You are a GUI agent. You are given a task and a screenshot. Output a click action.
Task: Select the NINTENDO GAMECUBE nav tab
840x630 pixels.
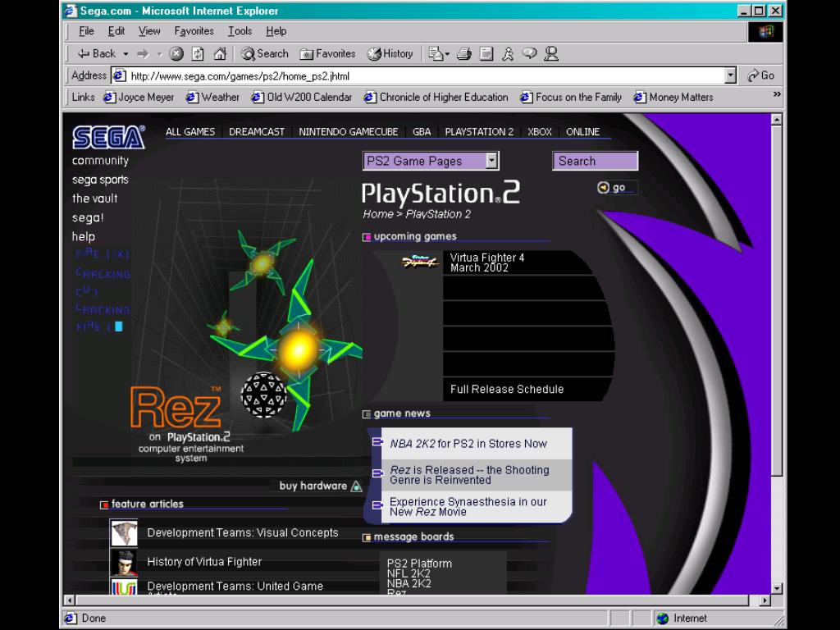[x=348, y=132]
